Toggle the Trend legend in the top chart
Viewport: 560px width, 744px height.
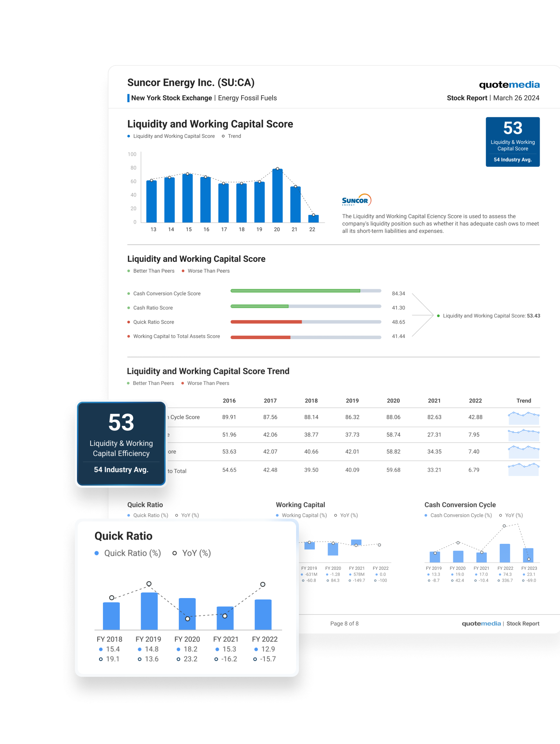tap(232, 136)
